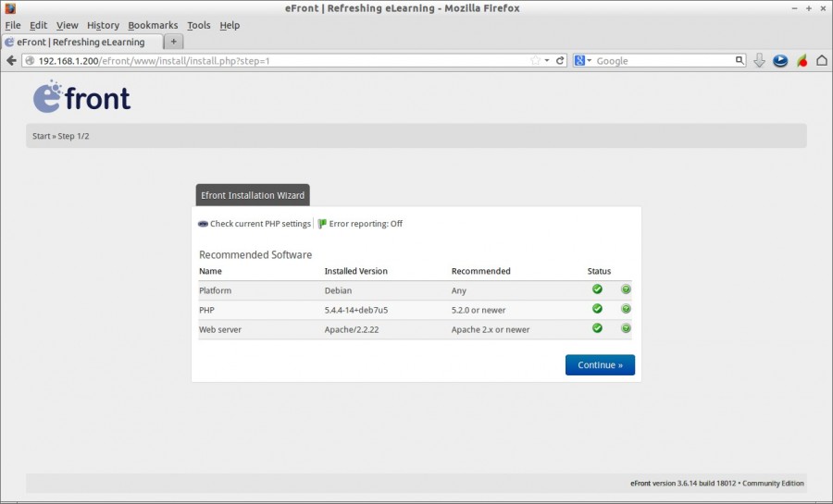Click the green help icon in PHP row
The image size is (833, 504).
tap(627, 309)
